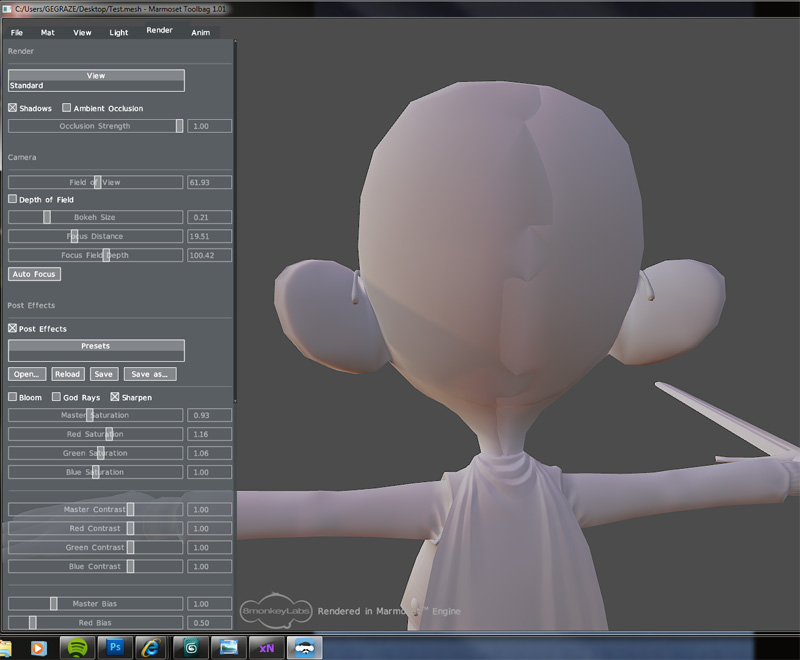Click the Save as... button
This screenshot has height=660, width=800.
click(x=150, y=374)
